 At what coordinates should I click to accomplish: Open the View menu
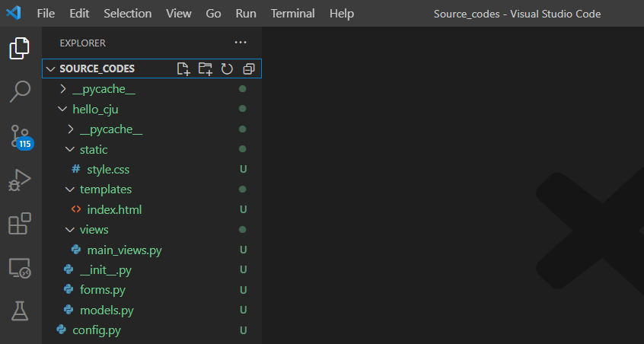pyautogui.click(x=179, y=14)
